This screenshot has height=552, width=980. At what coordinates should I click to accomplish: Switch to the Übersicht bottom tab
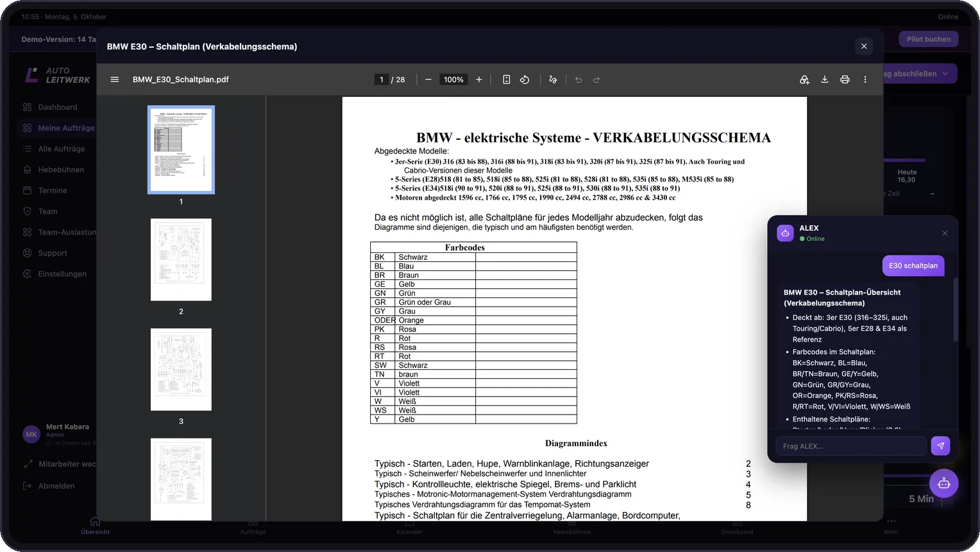[95, 526]
